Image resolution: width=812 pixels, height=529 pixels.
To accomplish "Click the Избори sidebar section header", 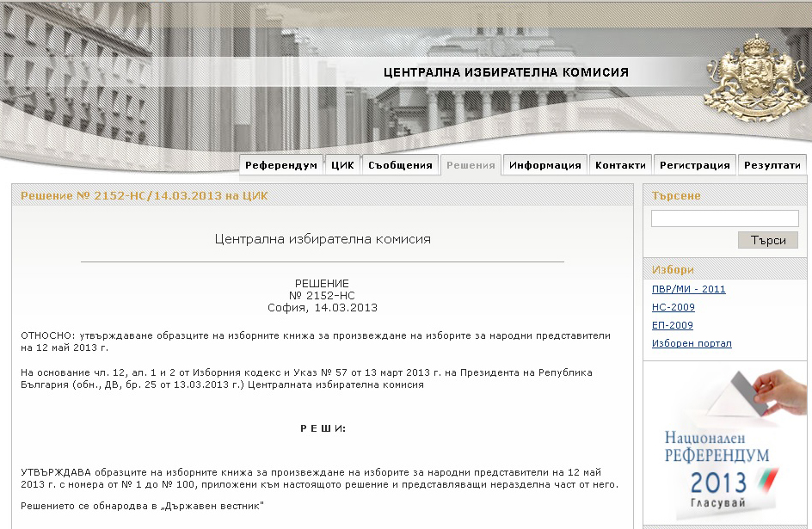I will (x=673, y=269).
